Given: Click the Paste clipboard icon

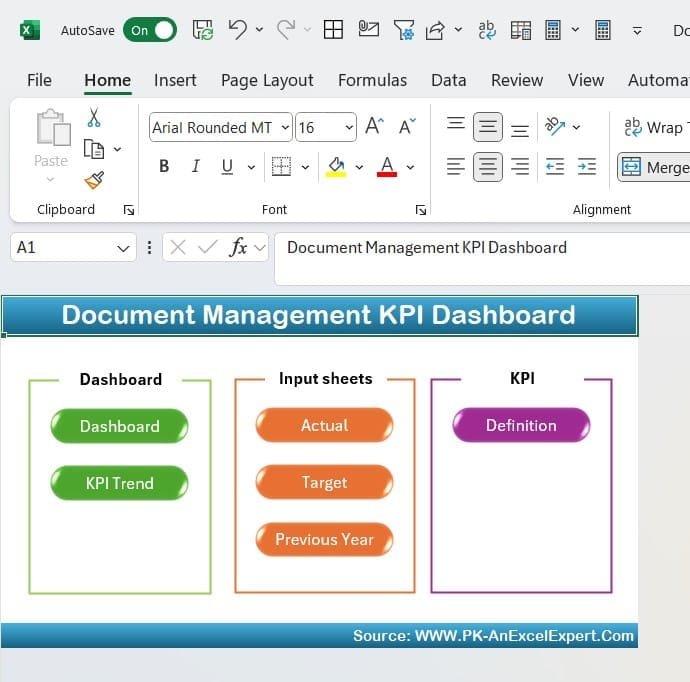Looking at the screenshot, I should tap(53, 127).
